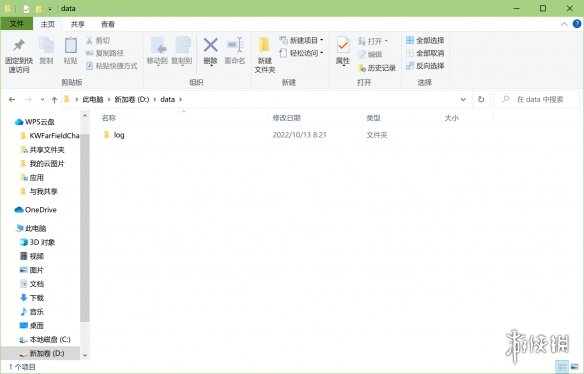
Task: Click Select none (全部取消)
Action: (425, 53)
